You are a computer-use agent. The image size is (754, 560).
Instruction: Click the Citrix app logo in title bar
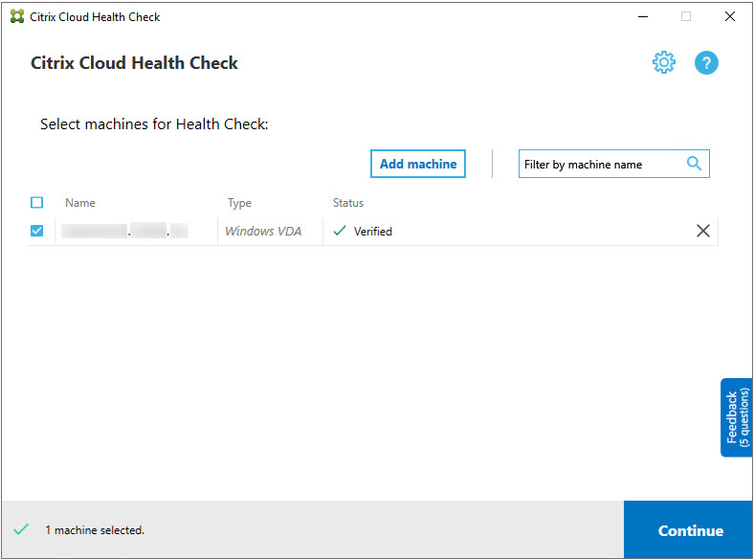point(17,16)
